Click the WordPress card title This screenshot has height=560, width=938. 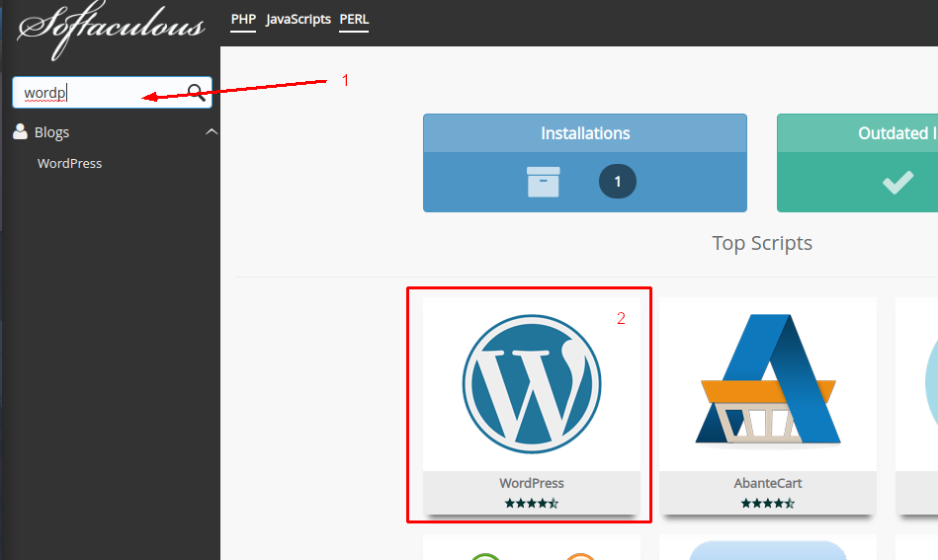[532, 483]
